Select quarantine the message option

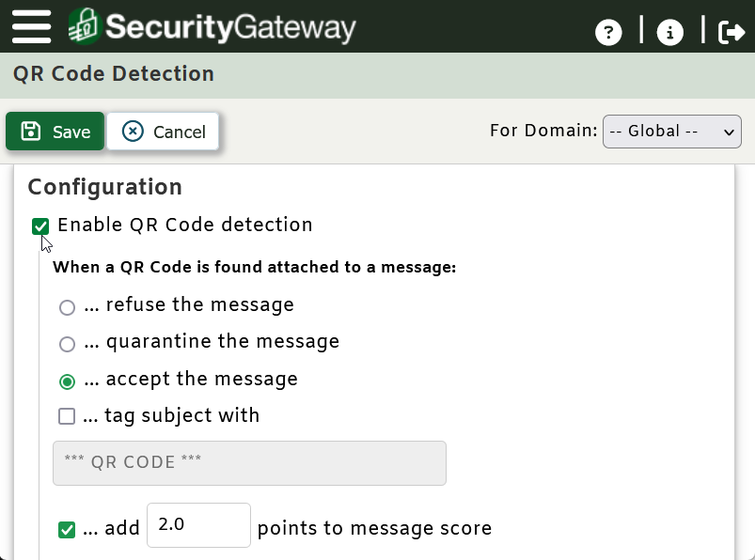[67, 344]
